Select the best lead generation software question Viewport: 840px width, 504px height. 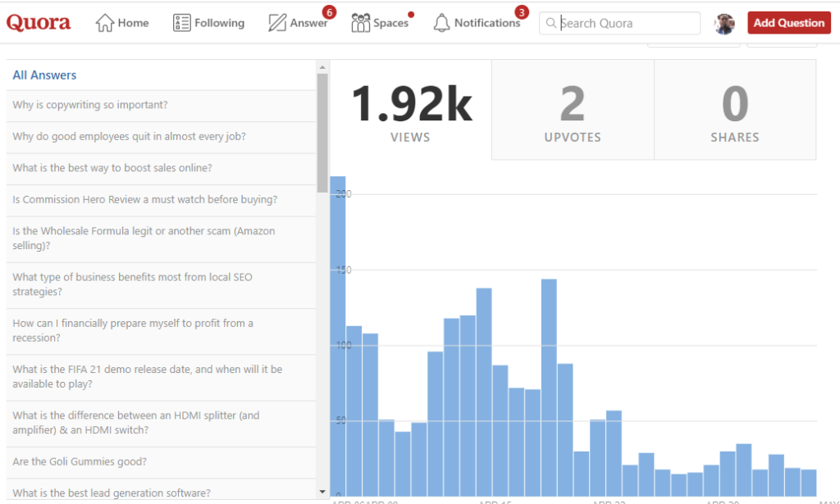coord(161,491)
